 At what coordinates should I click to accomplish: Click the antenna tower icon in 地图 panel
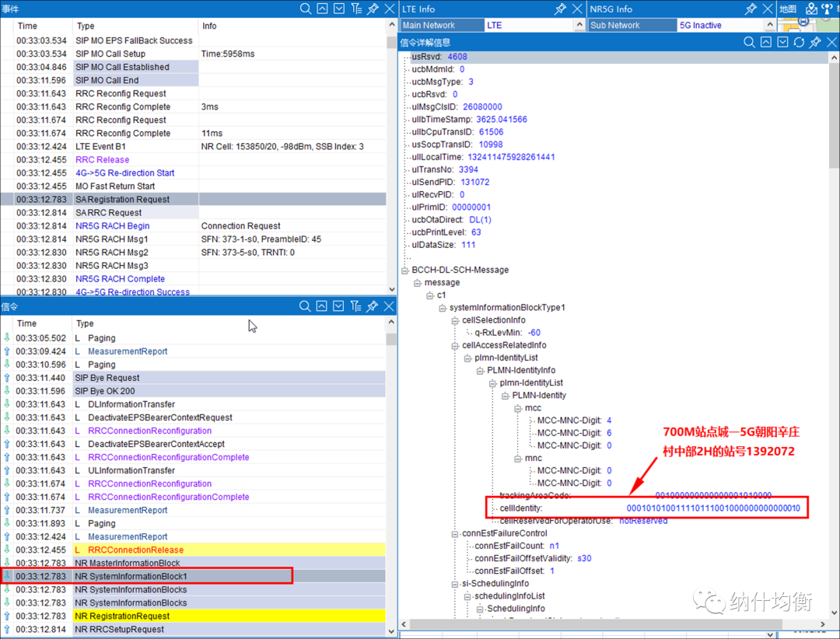pyautogui.click(x=828, y=9)
